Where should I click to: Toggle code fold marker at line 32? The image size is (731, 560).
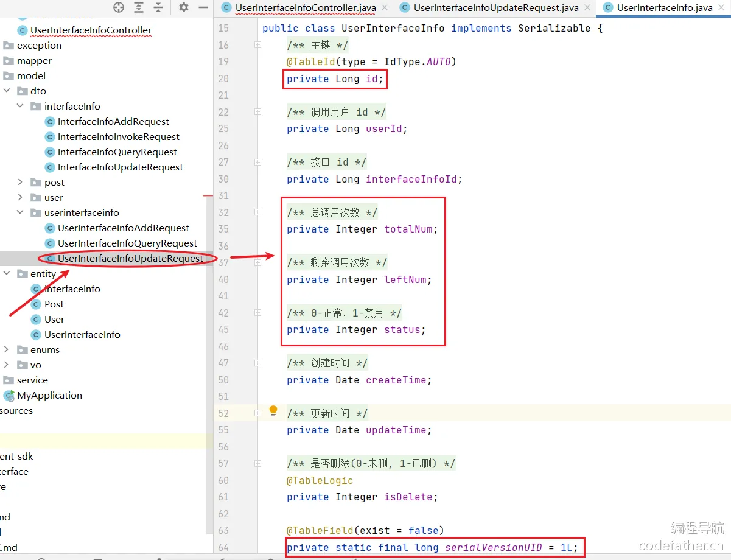pyautogui.click(x=258, y=212)
